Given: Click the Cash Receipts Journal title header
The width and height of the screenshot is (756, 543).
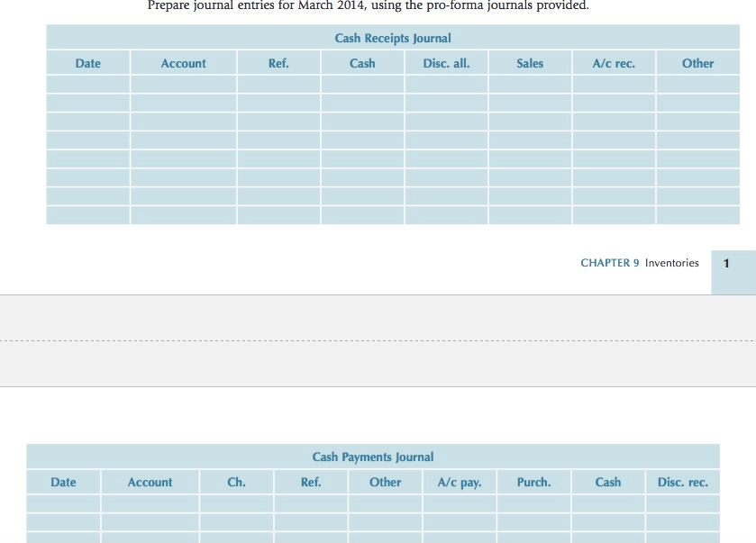Looking at the screenshot, I should [x=392, y=38].
